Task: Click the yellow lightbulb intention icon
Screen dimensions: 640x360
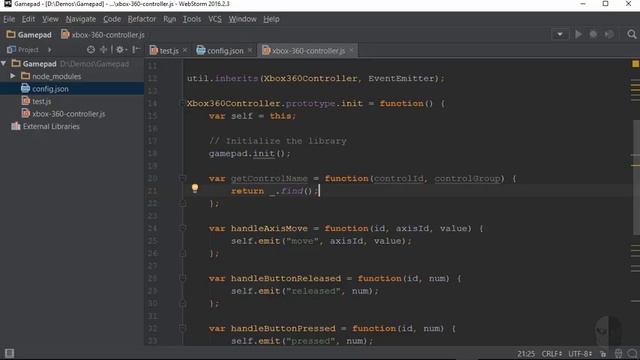Action: pos(195,189)
